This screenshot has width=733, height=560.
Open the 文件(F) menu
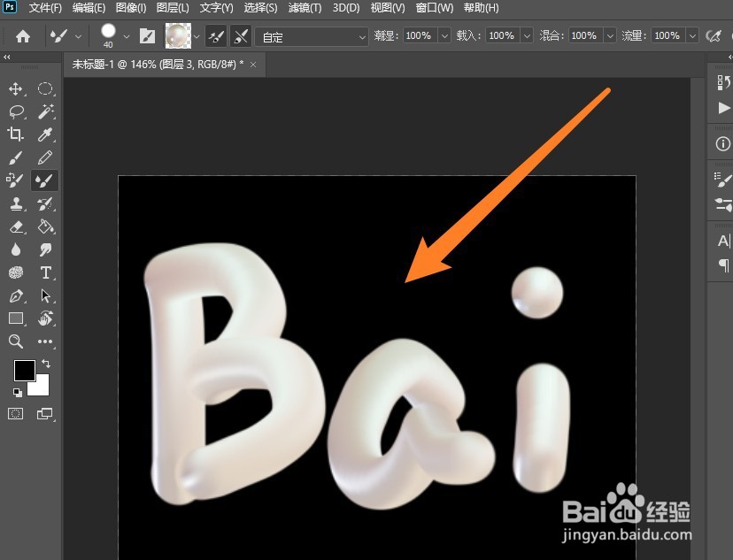[x=45, y=8]
